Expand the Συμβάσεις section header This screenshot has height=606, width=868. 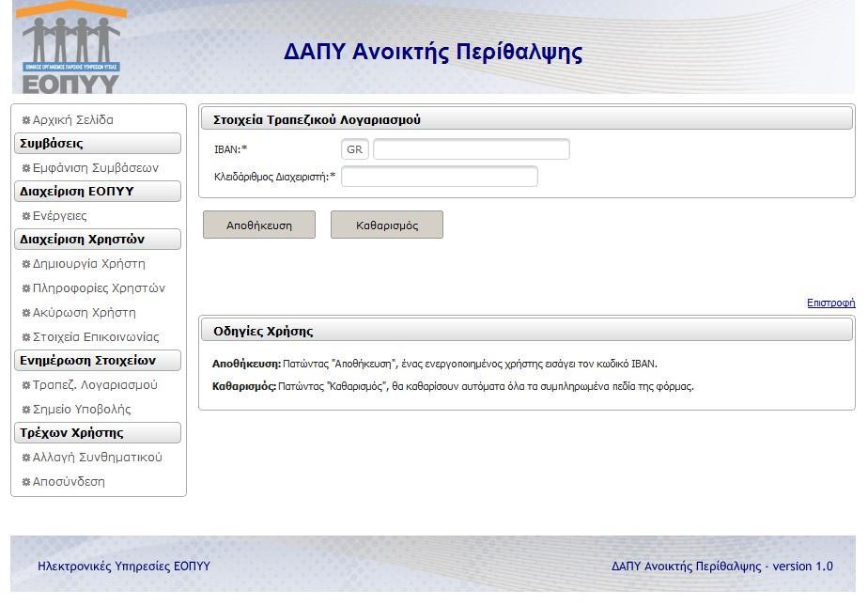tap(98, 144)
